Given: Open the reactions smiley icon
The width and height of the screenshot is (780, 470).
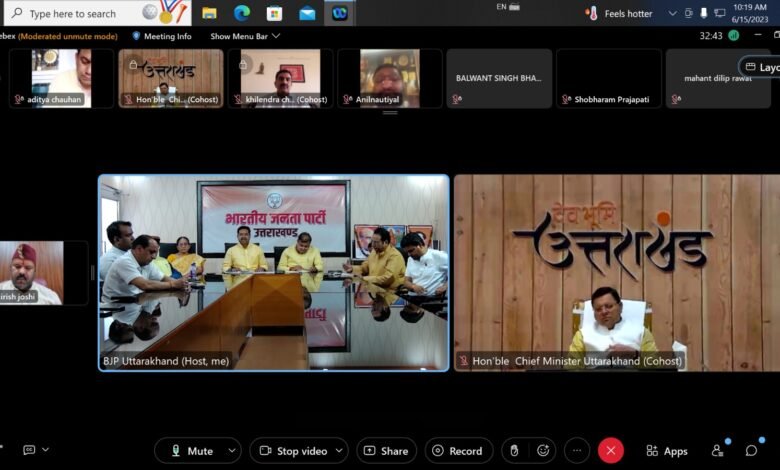Looking at the screenshot, I should (543, 451).
